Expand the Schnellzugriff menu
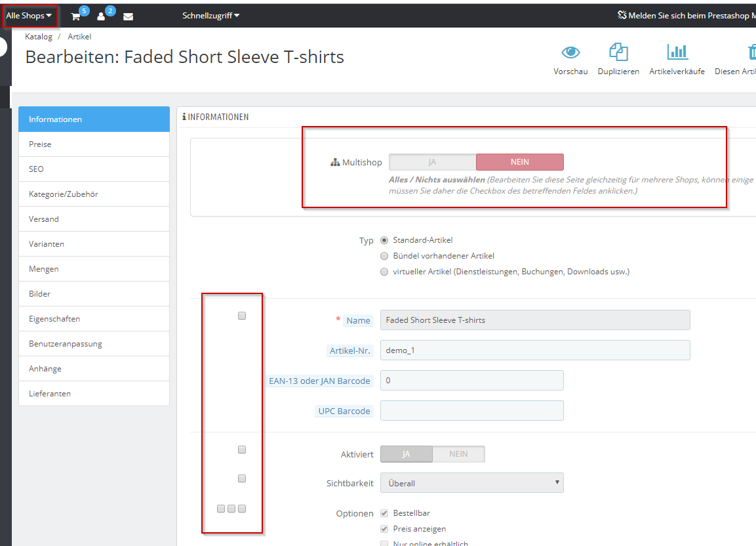 [210, 16]
